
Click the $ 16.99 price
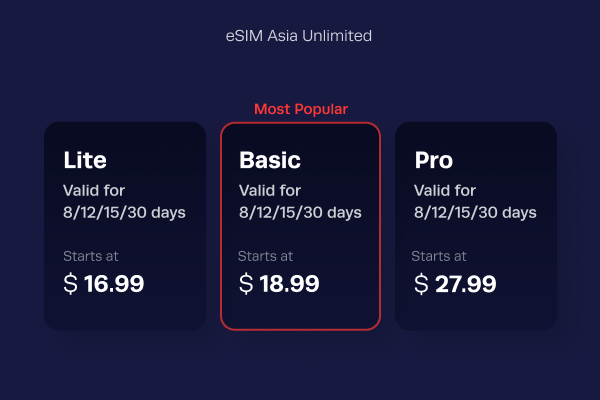[x=103, y=284]
